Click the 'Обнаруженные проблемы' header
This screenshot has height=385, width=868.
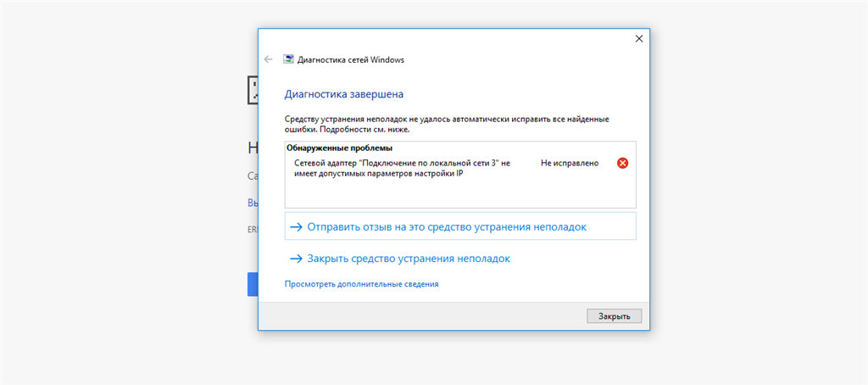tap(339, 148)
